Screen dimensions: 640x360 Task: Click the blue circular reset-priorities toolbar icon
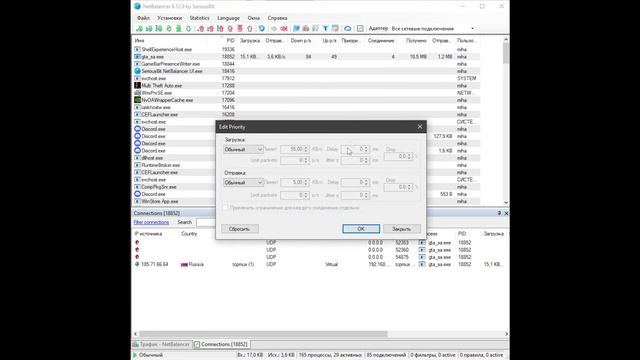(262, 29)
